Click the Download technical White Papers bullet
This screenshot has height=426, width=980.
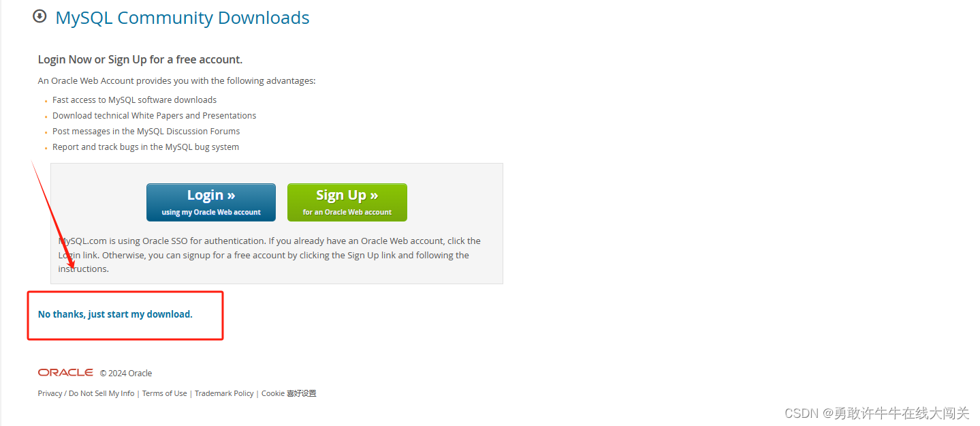[155, 115]
